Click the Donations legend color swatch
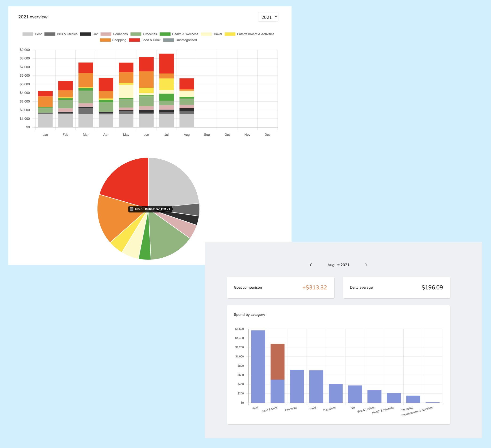491x448 pixels. pos(106,34)
